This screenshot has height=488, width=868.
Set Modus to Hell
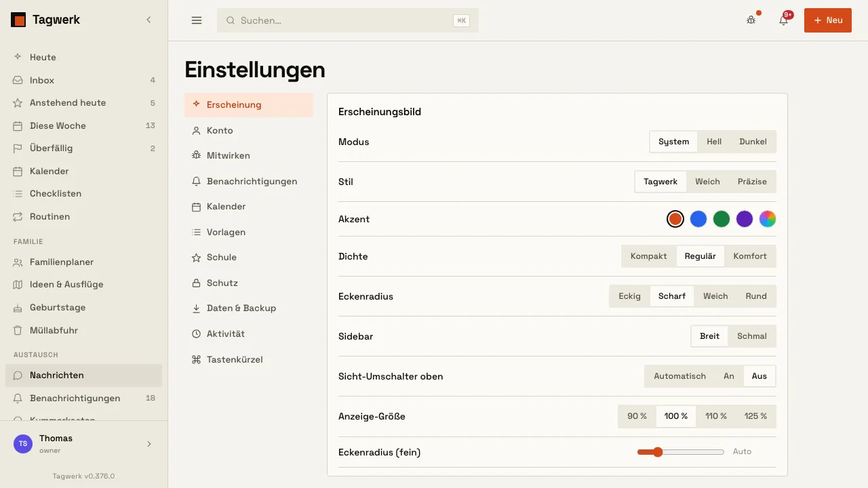pos(714,142)
